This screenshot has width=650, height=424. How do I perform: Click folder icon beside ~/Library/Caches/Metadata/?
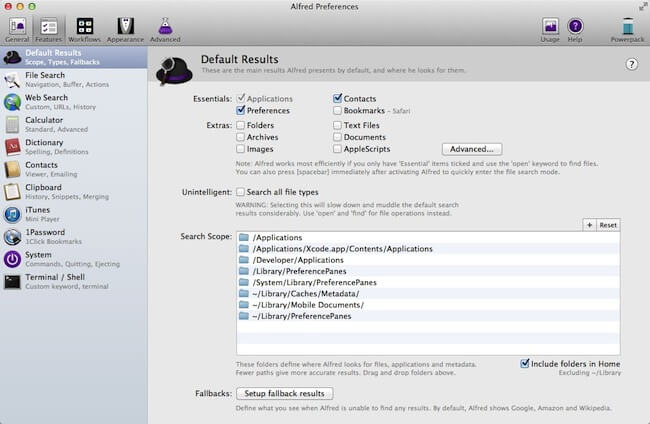(244, 293)
